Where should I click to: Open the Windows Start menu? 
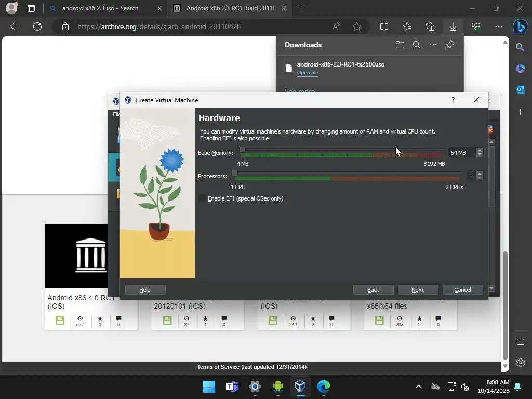coord(209,387)
